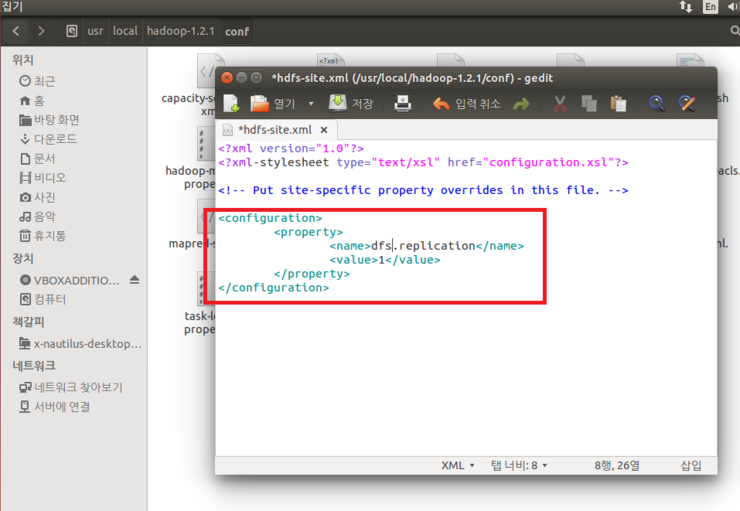Undo the last edit (입력 취소)

click(x=467, y=103)
